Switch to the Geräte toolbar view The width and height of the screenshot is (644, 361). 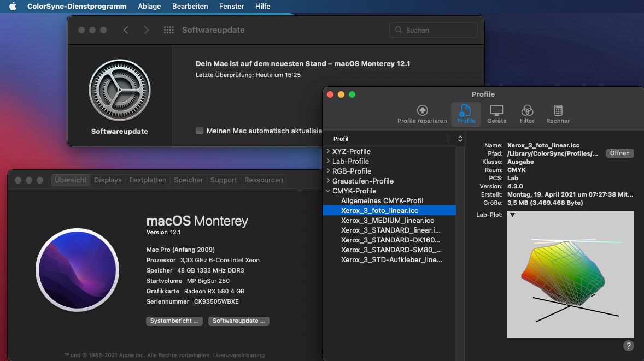click(496, 114)
